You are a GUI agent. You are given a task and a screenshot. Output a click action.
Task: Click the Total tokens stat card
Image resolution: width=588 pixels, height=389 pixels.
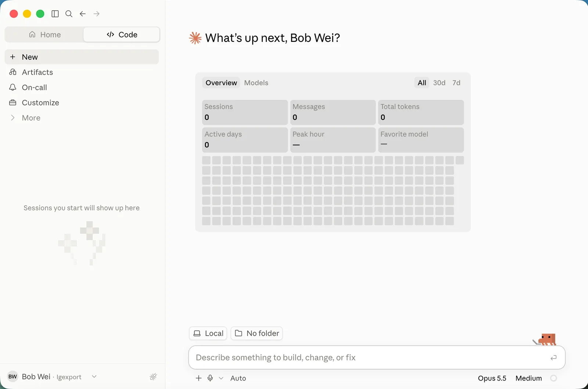point(421,112)
